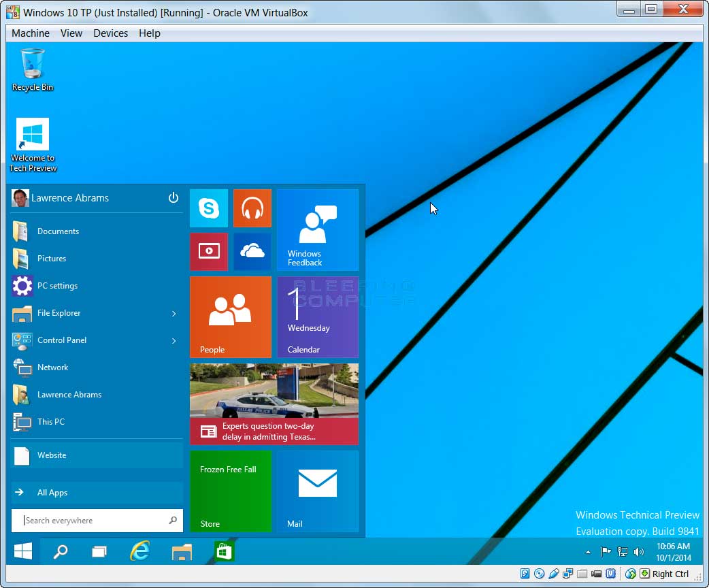Launch the Store icon in the taskbar

tap(224, 551)
